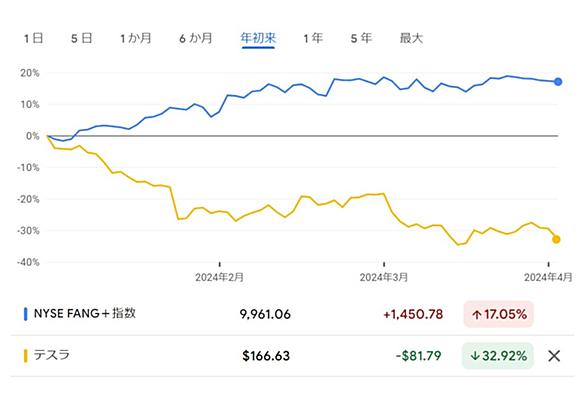This screenshot has height=406, width=586.
Task: Click the 32.92% loss badge
Action: [x=498, y=356]
